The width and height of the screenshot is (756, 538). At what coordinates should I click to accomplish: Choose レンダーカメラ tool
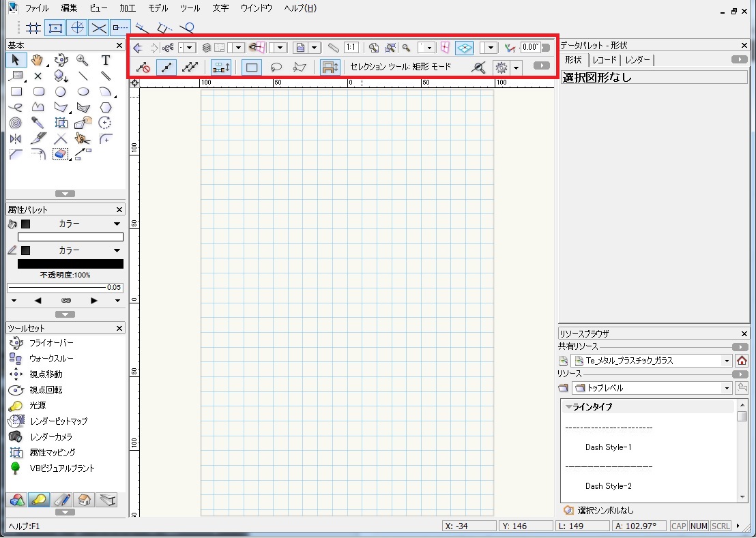coord(50,437)
